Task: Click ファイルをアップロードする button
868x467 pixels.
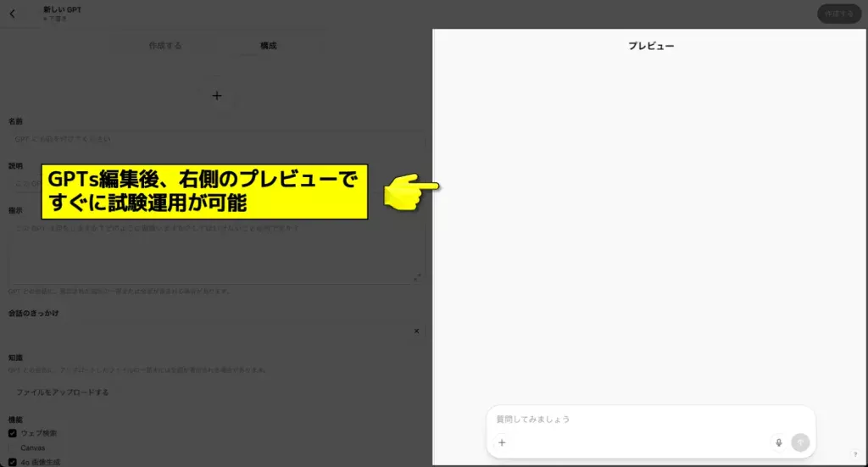Action: coord(62,392)
